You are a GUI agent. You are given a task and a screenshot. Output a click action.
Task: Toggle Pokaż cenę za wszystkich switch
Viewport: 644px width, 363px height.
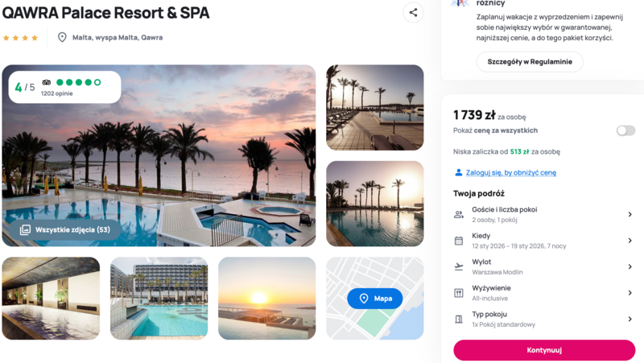tap(625, 130)
